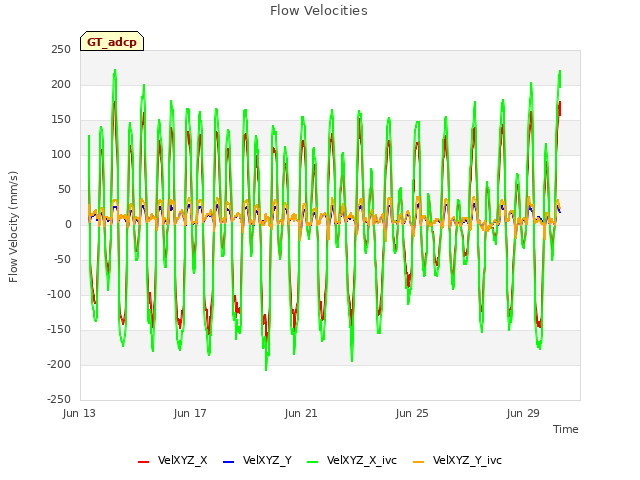Click the 250 y-axis tick label
The image size is (640, 480).
tap(61, 50)
